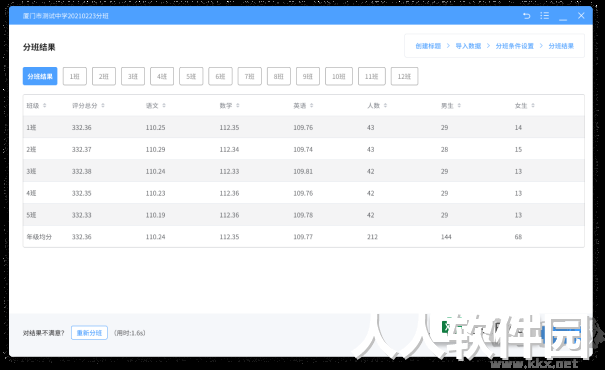Click total score cell 332.35
Screen dimensions: 605x370
(81, 193)
